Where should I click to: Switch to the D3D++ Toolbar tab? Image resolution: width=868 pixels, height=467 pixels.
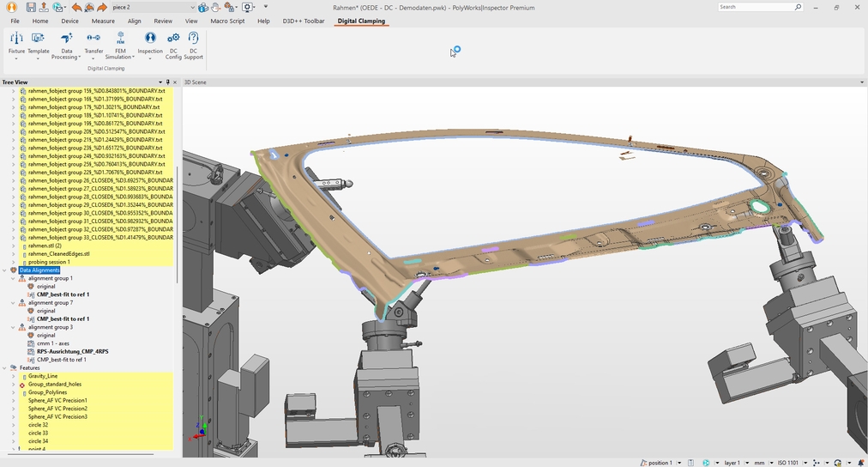(304, 21)
